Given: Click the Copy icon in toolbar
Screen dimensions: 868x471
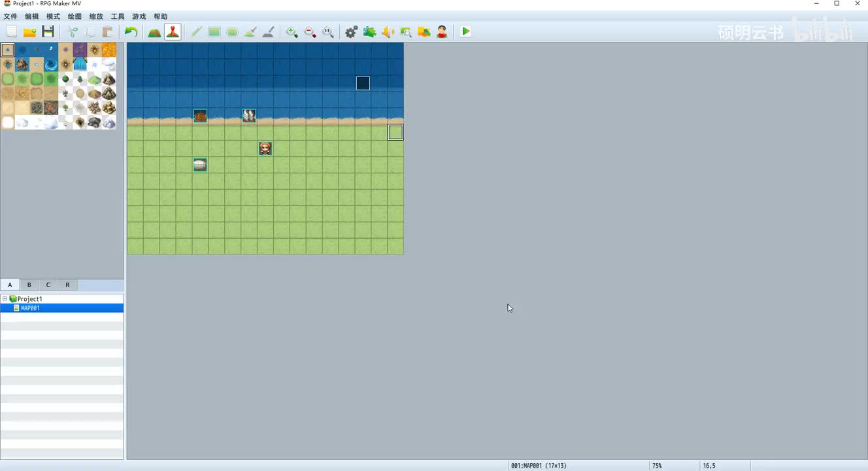Looking at the screenshot, I should [x=91, y=31].
